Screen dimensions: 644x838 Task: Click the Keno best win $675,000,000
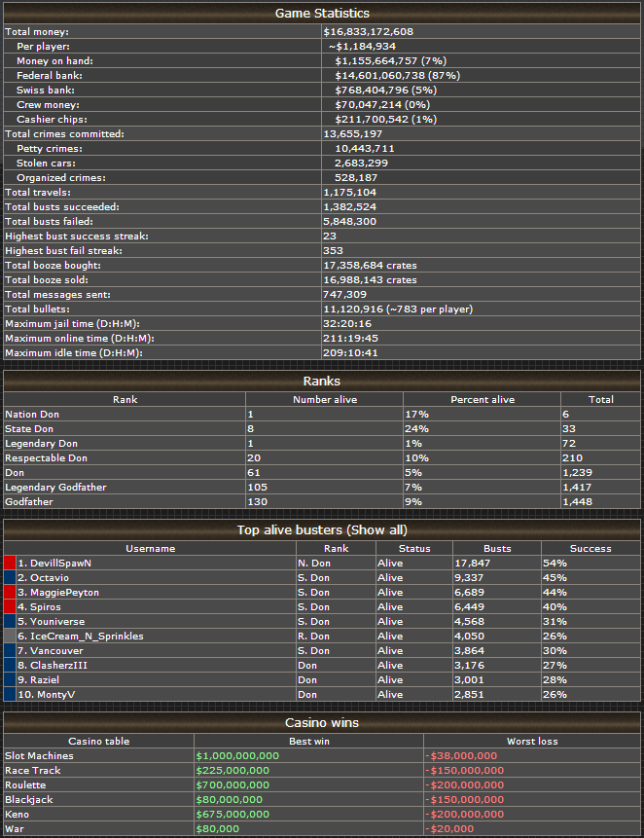[233, 815]
